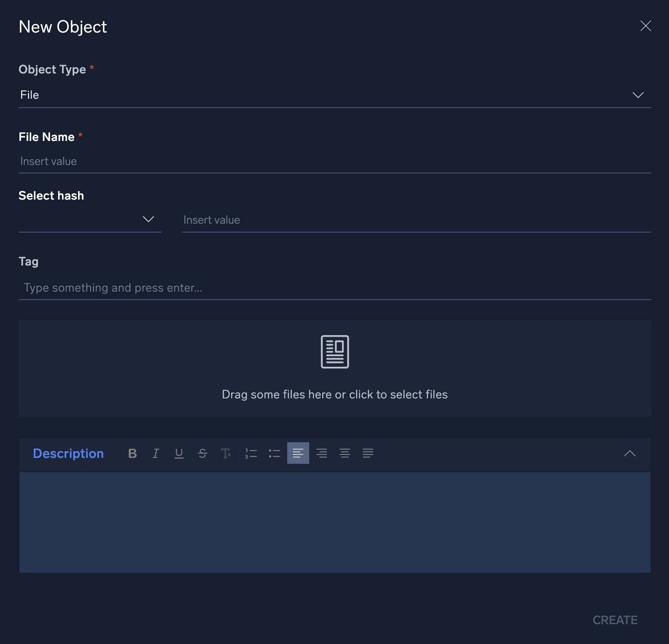Image resolution: width=669 pixels, height=644 pixels.
Task: Click the File Name input field
Action: pyautogui.click(x=335, y=161)
